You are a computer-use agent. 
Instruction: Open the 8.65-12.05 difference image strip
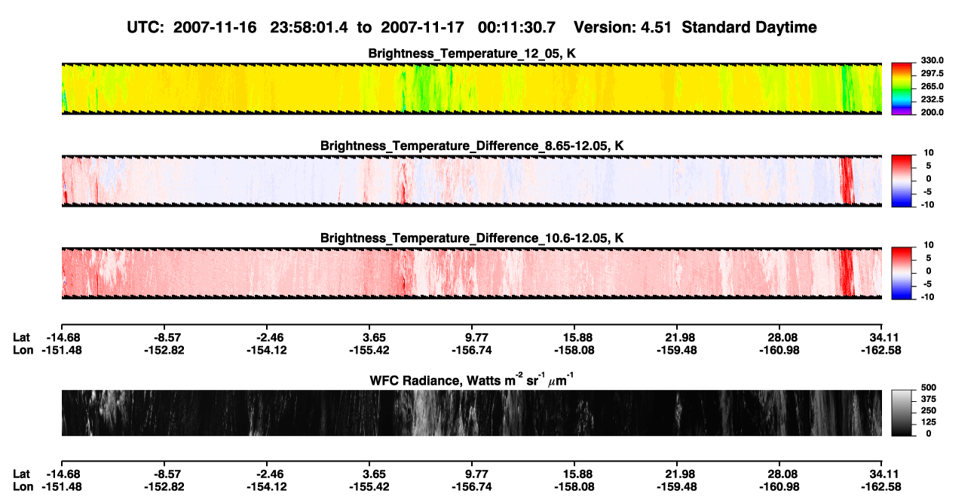tap(471, 180)
